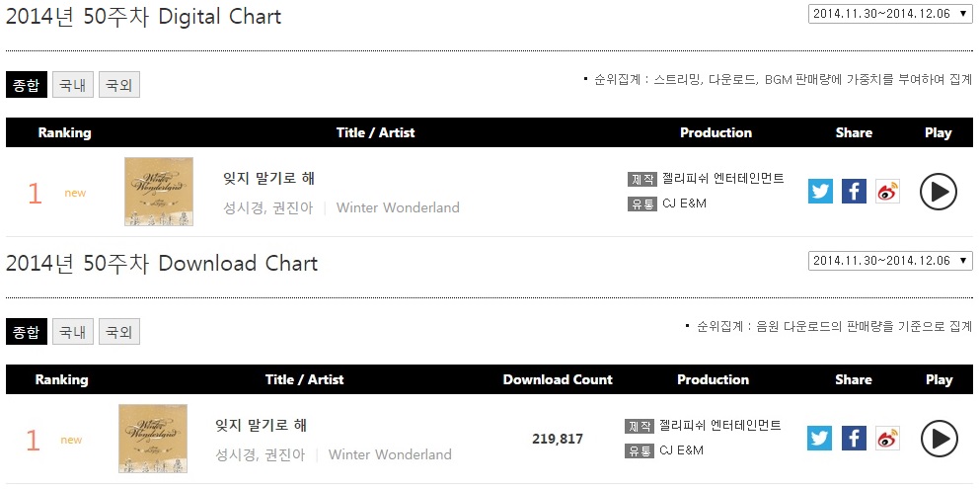Share Download Chart song on Facebook

pyautogui.click(x=854, y=439)
